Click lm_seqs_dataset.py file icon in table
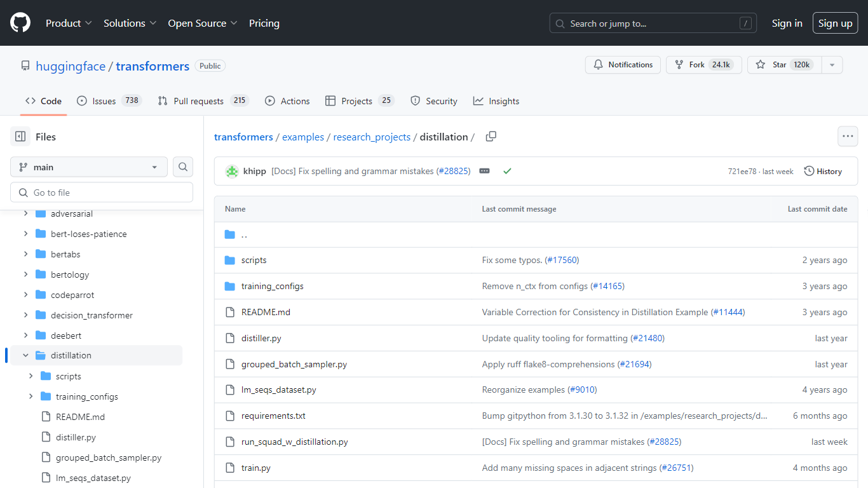The height and width of the screenshot is (488, 868). pyautogui.click(x=230, y=390)
